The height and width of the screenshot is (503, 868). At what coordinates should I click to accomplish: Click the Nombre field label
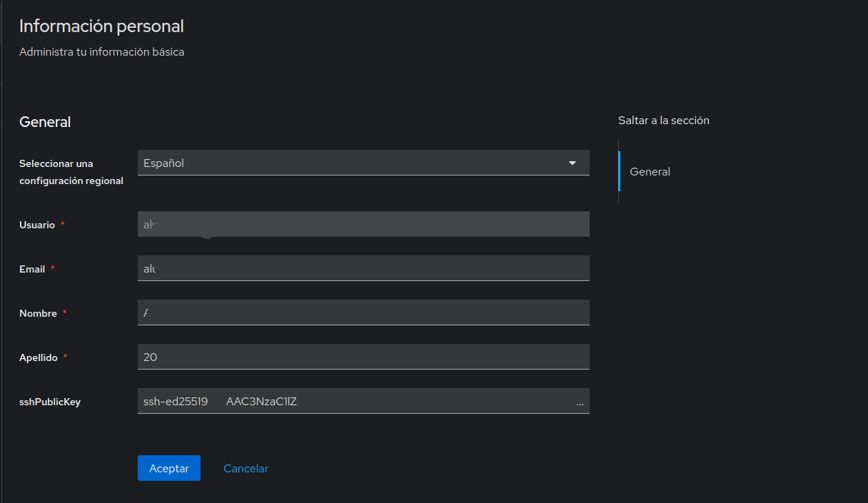[x=38, y=313]
